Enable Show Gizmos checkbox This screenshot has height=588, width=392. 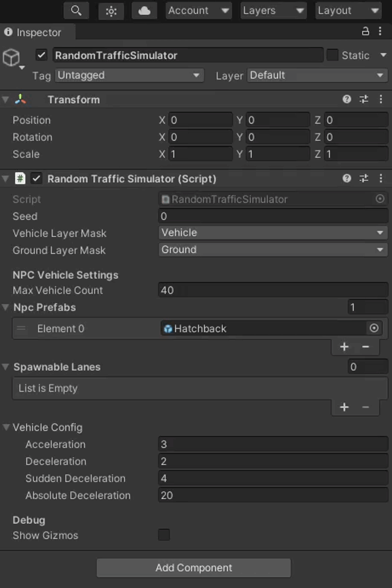coord(164,535)
